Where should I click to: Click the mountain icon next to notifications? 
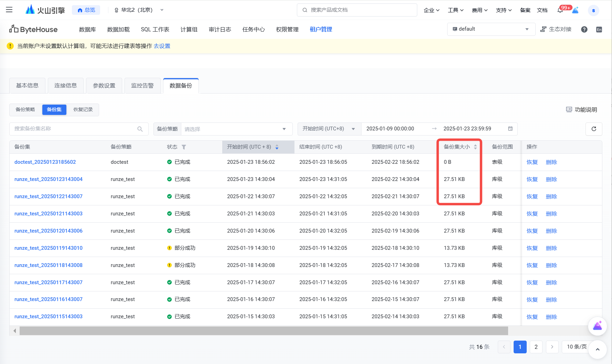(x=575, y=10)
